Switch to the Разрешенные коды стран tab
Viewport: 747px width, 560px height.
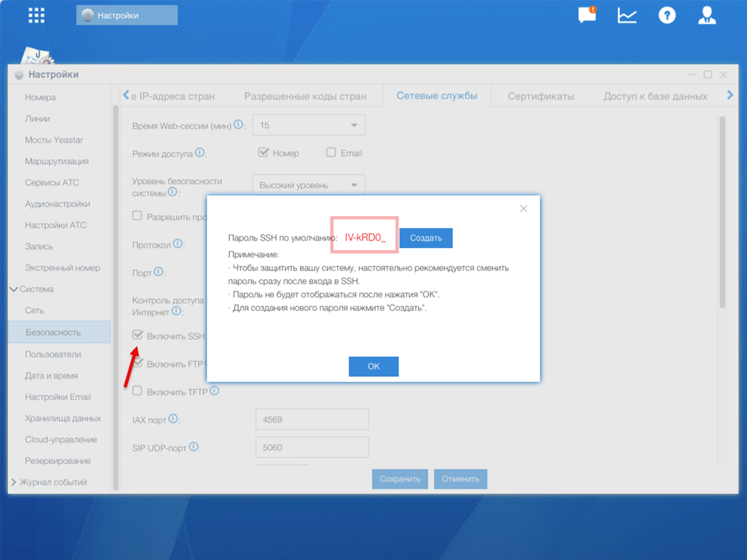(306, 95)
